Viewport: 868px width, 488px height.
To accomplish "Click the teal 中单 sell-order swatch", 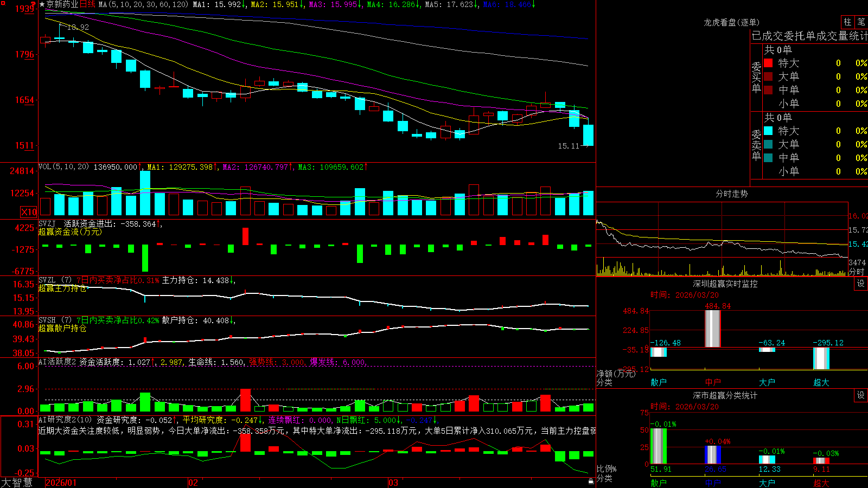I will click(x=768, y=157).
